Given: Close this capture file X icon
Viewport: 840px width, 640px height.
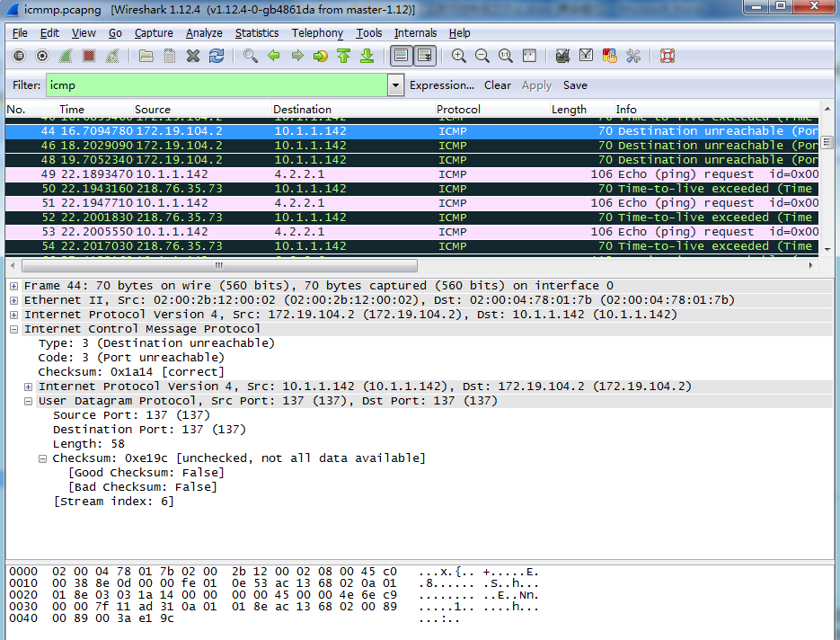Looking at the screenshot, I should 193,56.
